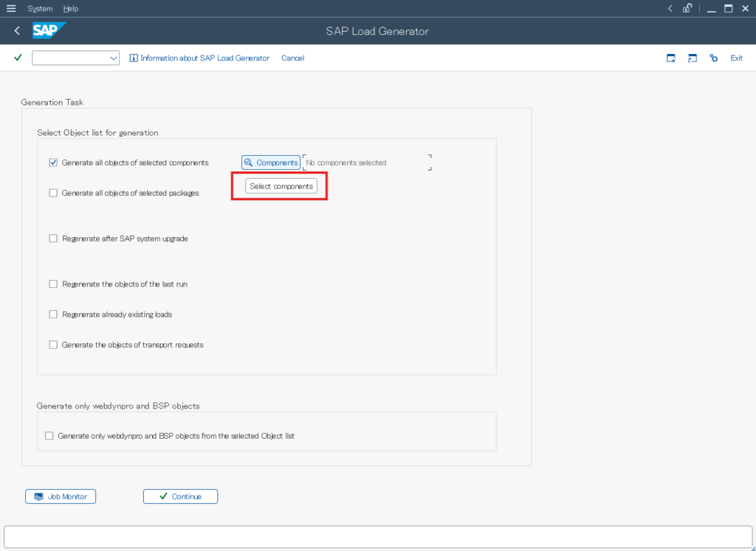This screenshot has width=756, height=551.
Task: Open the System menu
Action: (x=39, y=8)
